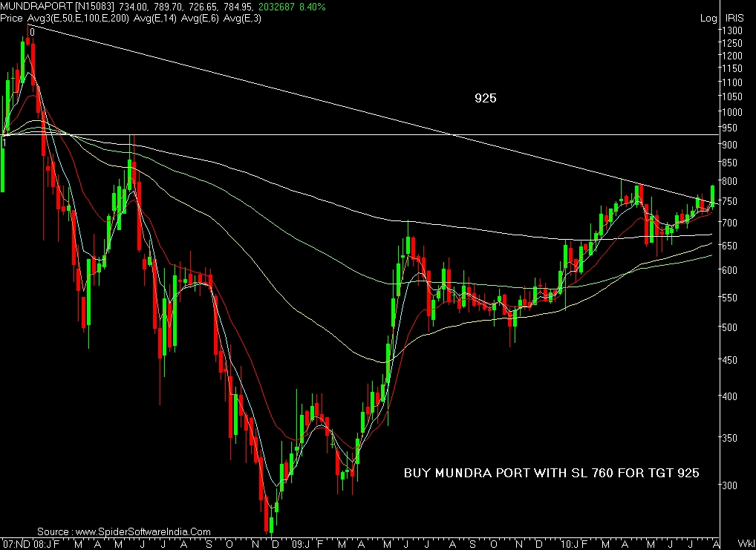Viewport: 756px width, 550px height.
Task: Click the 900 price axis label
Action: [730, 145]
